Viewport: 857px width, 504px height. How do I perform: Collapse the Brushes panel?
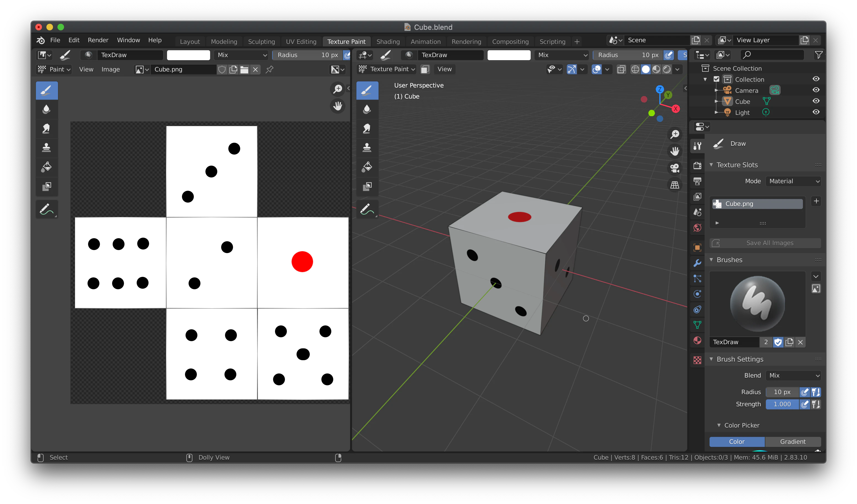click(x=711, y=260)
